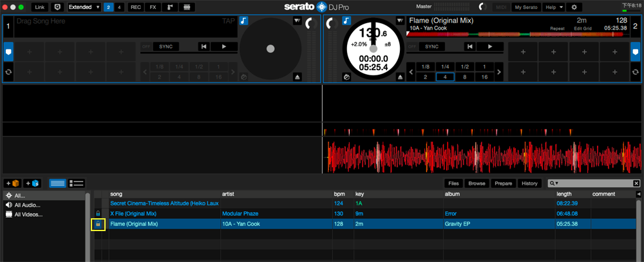Select All Audio... in the crate list
The width and height of the screenshot is (644, 262).
tap(27, 205)
